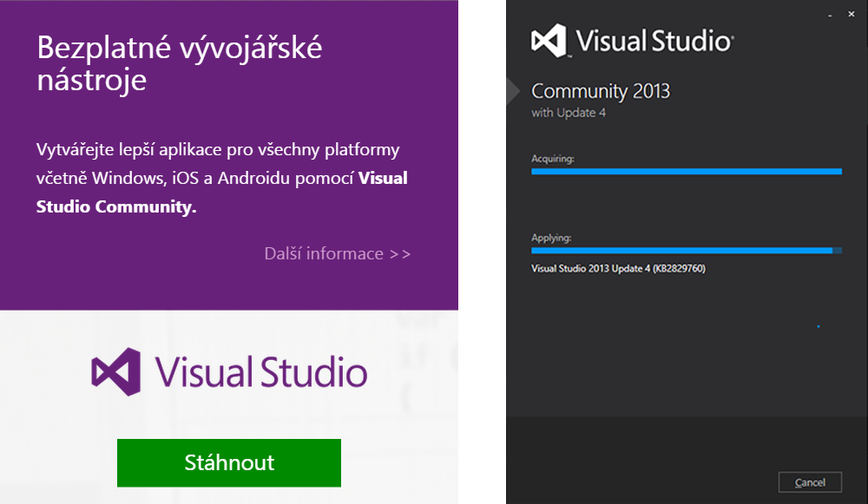Click the green Stáhnout download button
Image resolution: width=868 pixels, height=504 pixels.
(228, 462)
